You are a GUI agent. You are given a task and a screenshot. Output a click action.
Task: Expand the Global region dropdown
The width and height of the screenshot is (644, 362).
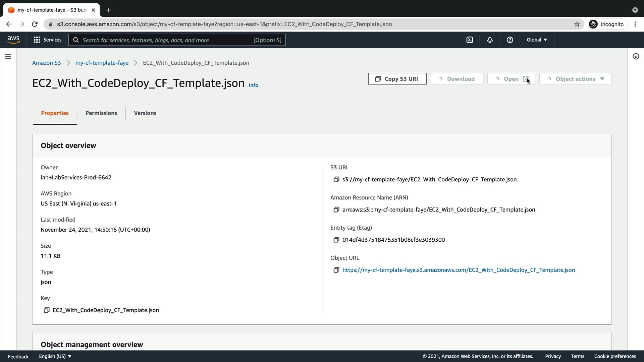click(537, 40)
